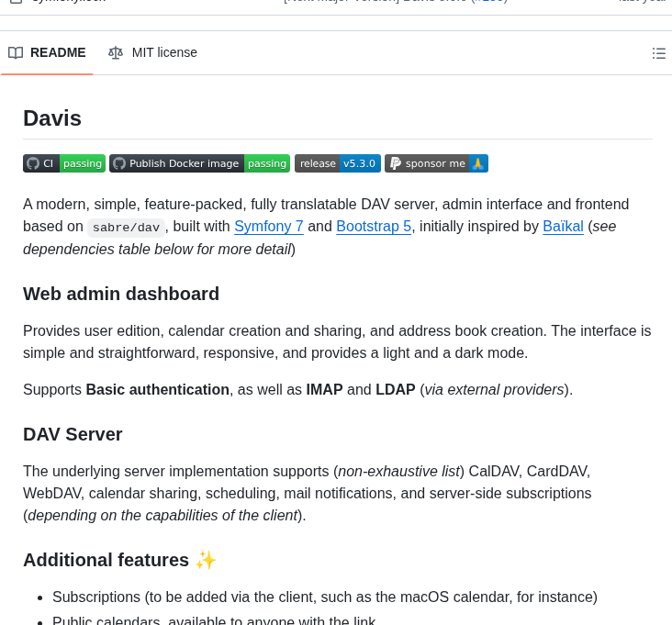Click the Subscriptions bullet item text
This screenshot has height=625, width=672.
pyautogui.click(x=325, y=597)
